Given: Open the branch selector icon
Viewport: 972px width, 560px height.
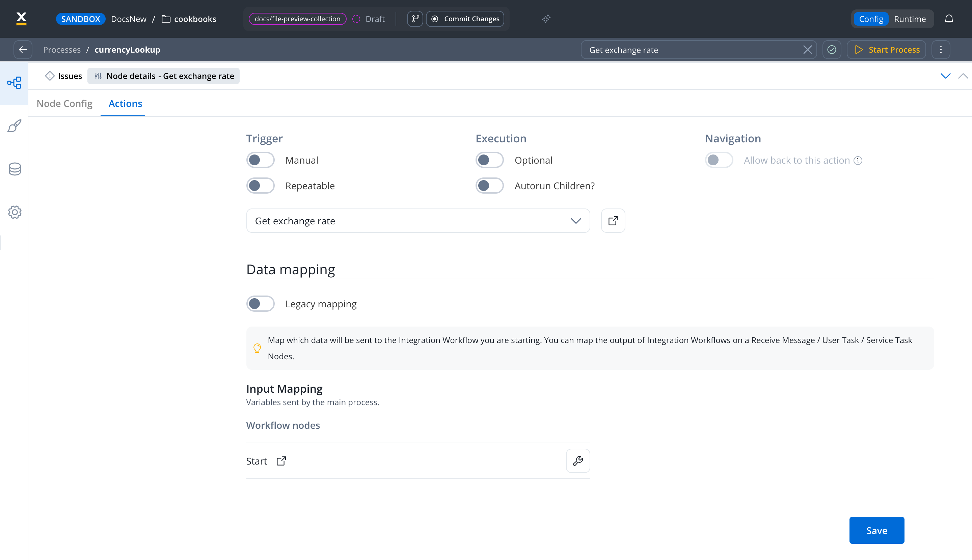Looking at the screenshot, I should (415, 19).
